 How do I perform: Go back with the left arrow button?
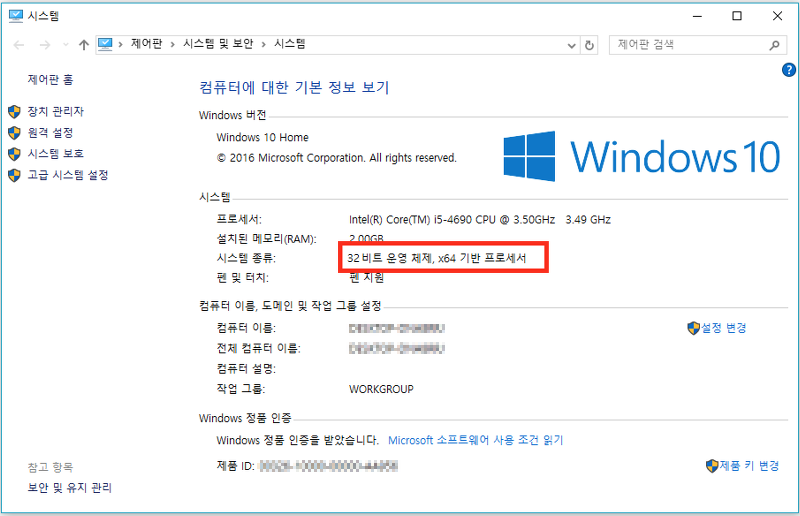[19, 45]
